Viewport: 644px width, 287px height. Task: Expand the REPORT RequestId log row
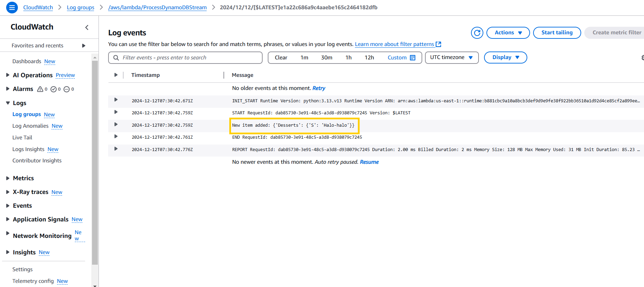pyautogui.click(x=116, y=149)
